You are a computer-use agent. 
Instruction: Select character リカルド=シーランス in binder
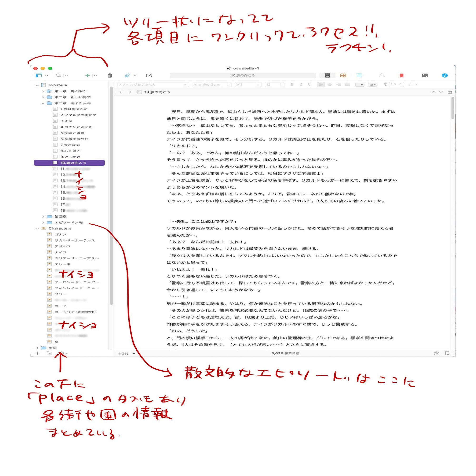tap(75, 240)
